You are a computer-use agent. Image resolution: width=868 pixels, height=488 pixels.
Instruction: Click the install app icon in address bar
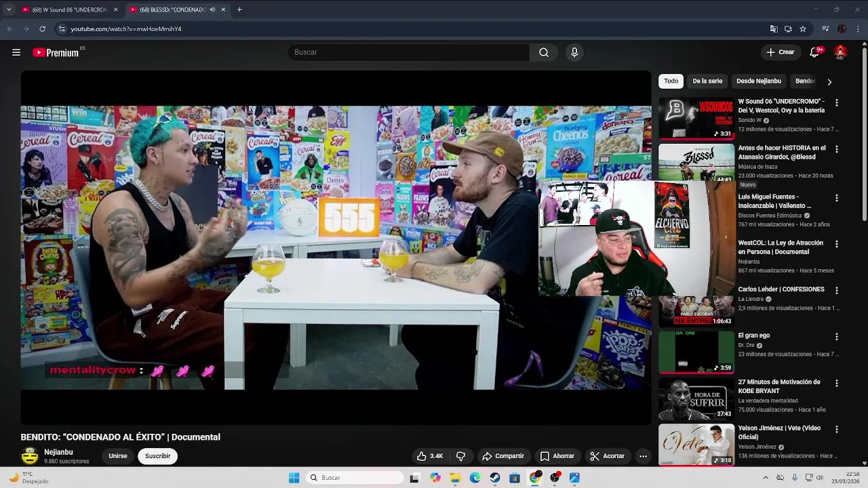point(788,29)
